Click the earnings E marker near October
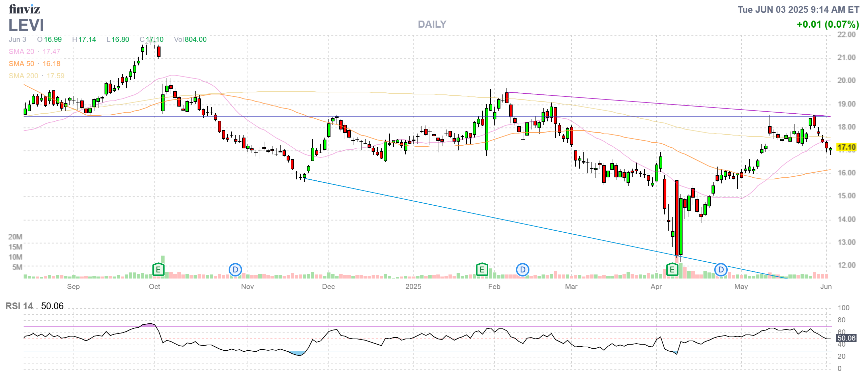Viewport: 868px width, 379px height. (158, 269)
